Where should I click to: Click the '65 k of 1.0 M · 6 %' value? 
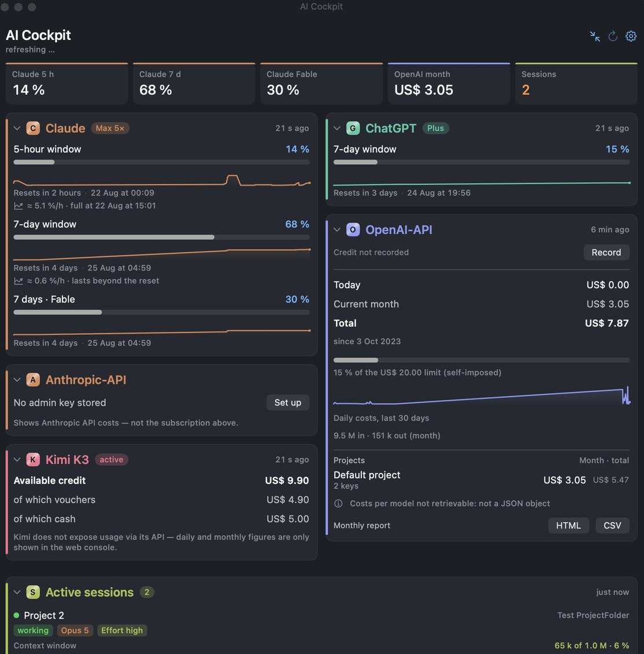click(x=591, y=645)
